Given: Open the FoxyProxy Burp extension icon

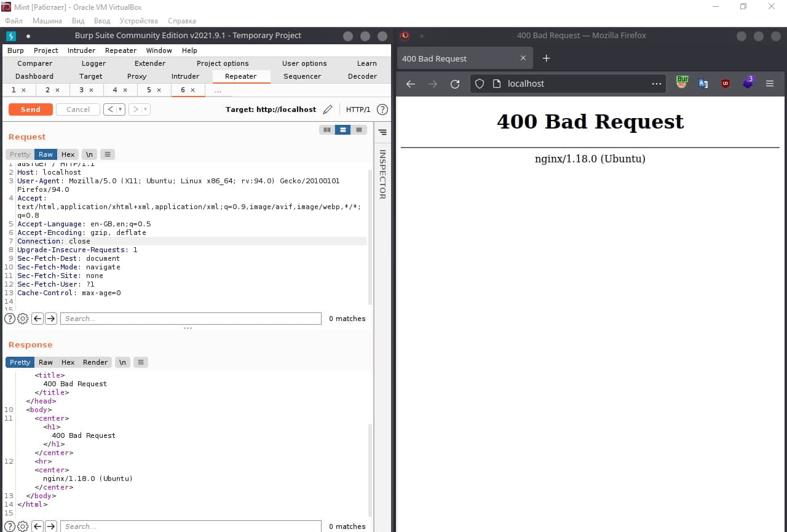Looking at the screenshot, I should pyautogui.click(x=682, y=82).
